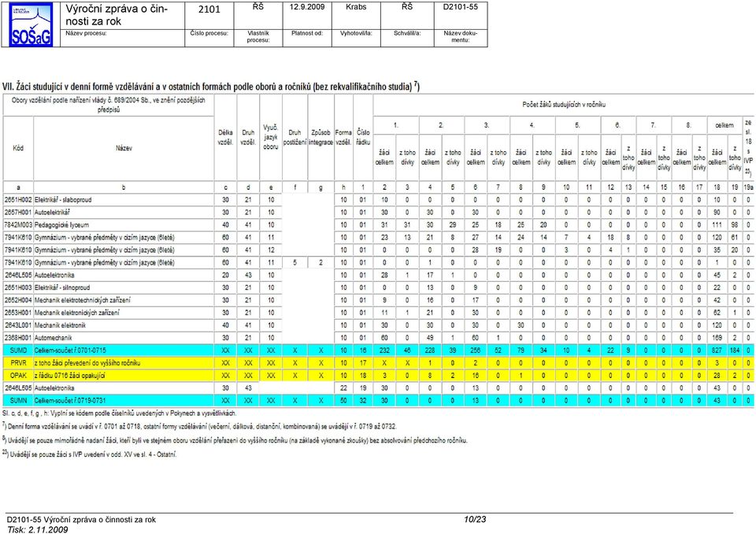Click footnote 7 about 'Denní forma vzdělávání'

tap(200, 426)
